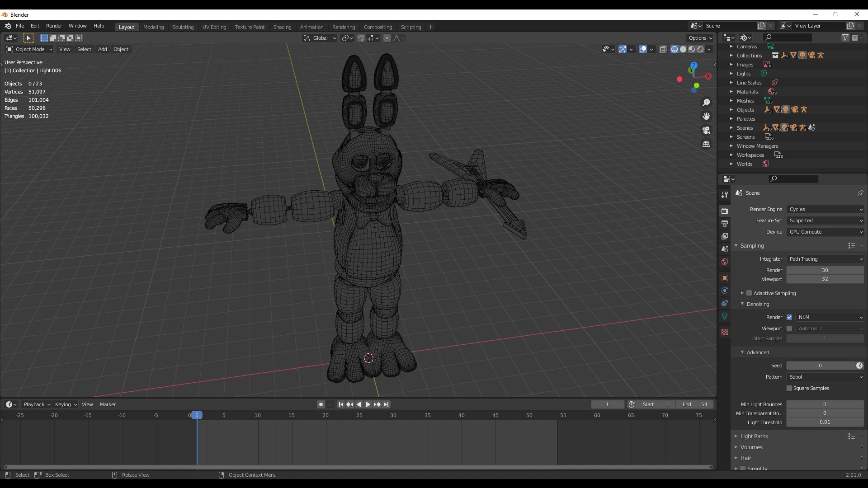This screenshot has height=488, width=868.
Task: Expand the Light Paths panel
Action: click(x=754, y=436)
